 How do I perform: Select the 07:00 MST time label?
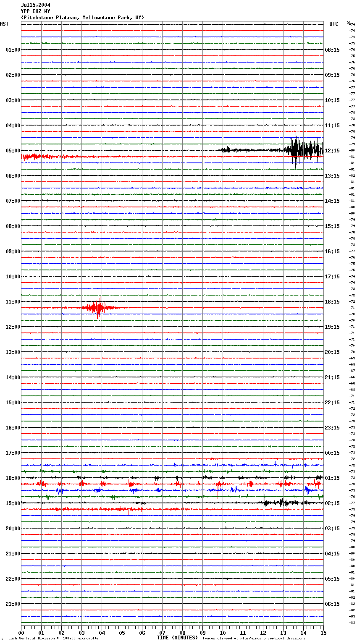[x=13, y=201]
